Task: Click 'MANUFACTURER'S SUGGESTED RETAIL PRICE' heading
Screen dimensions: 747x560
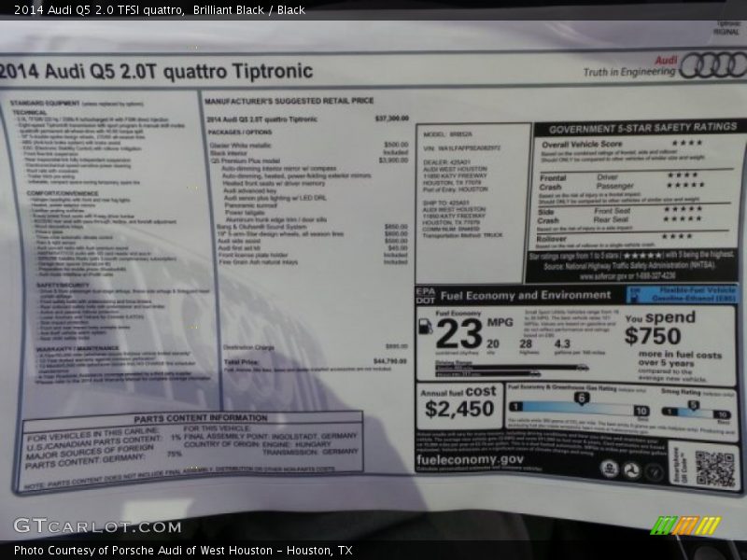Action: [x=289, y=101]
